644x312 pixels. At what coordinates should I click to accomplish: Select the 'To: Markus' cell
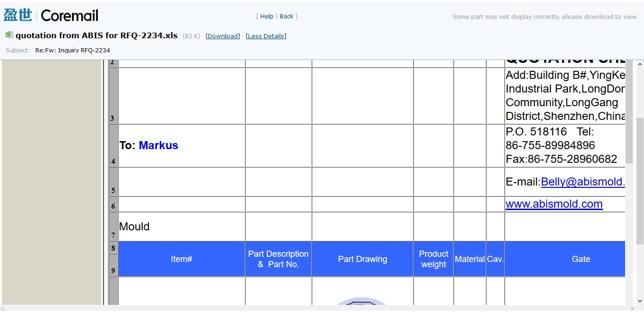(149, 145)
